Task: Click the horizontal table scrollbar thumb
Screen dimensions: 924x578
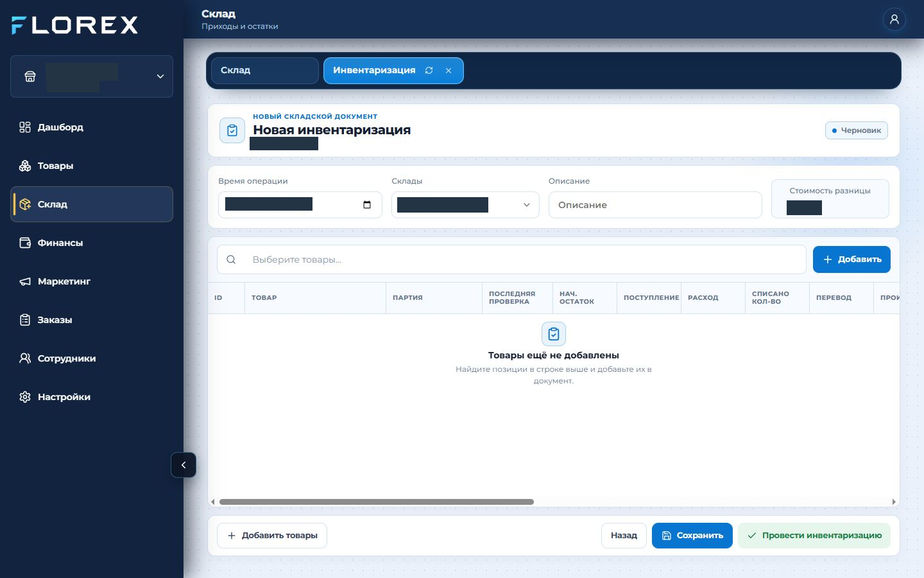Action: (377, 502)
